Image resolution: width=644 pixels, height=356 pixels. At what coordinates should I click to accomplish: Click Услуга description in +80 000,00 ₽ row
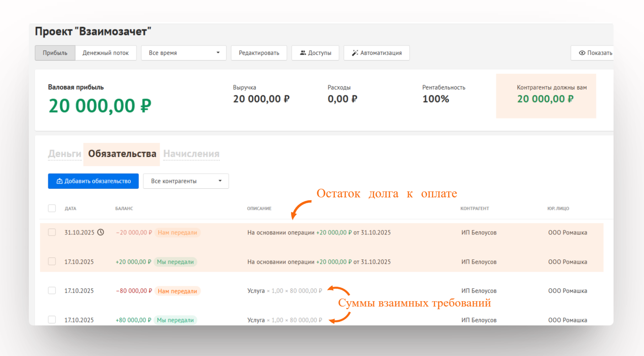[285, 320]
